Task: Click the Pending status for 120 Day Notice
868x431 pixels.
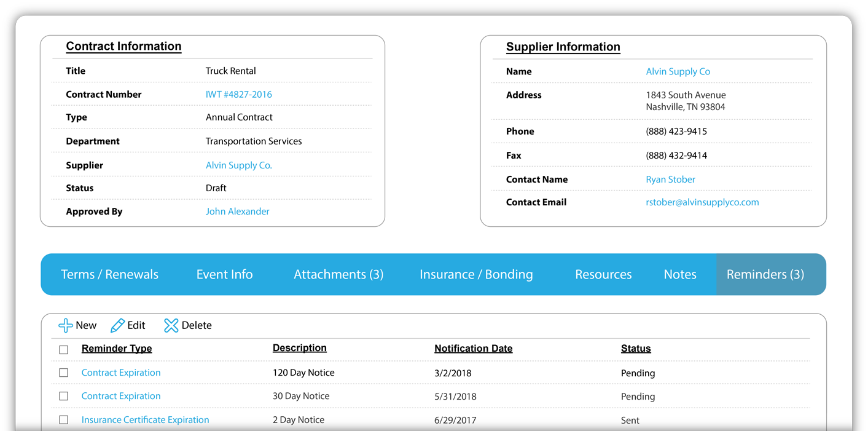Action: [x=638, y=373]
